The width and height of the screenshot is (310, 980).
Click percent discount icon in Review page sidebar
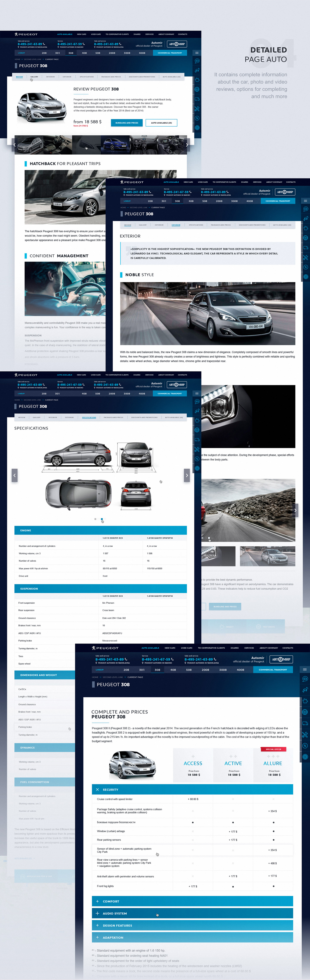click(x=197, y=118)
